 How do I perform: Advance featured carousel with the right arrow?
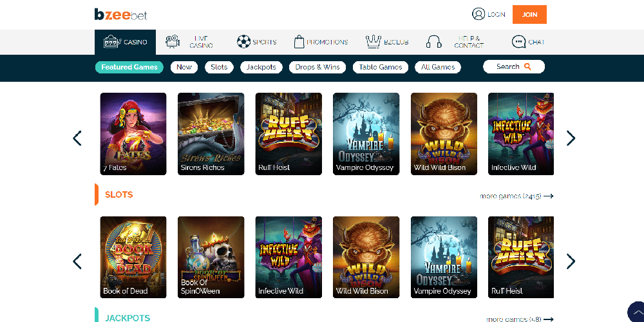[571, 138]
